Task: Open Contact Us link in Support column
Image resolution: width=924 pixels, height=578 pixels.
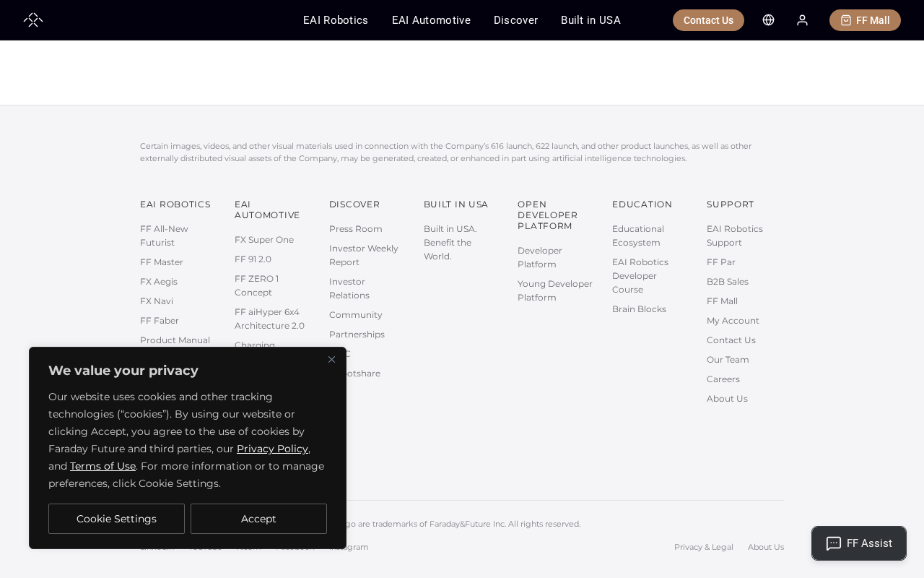Action: (x=731, y=340)
